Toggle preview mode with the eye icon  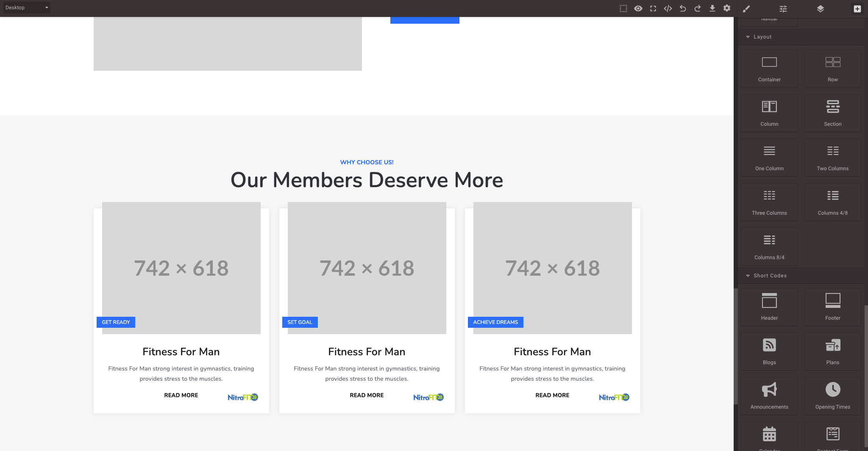click(638, 8)
